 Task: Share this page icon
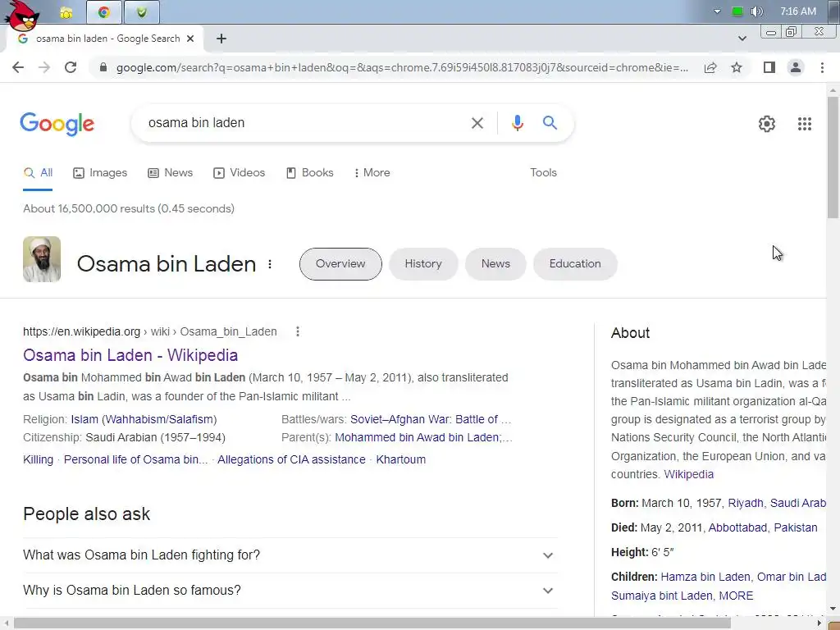pos(710,67)
